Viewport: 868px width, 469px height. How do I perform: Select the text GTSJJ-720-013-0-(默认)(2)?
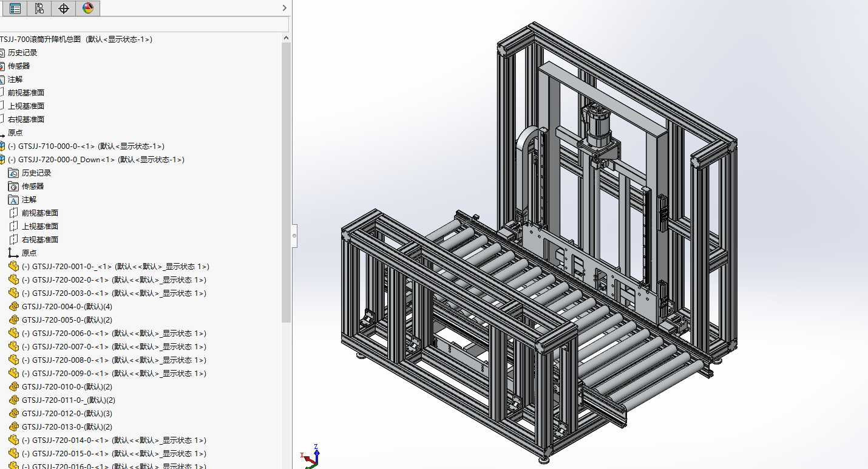(67, 427)
